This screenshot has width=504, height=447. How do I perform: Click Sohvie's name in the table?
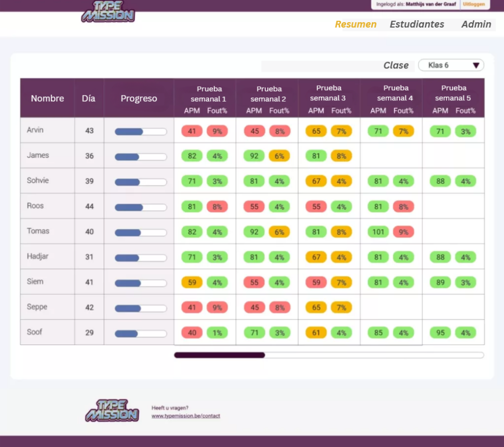click(x=38, y=180)
